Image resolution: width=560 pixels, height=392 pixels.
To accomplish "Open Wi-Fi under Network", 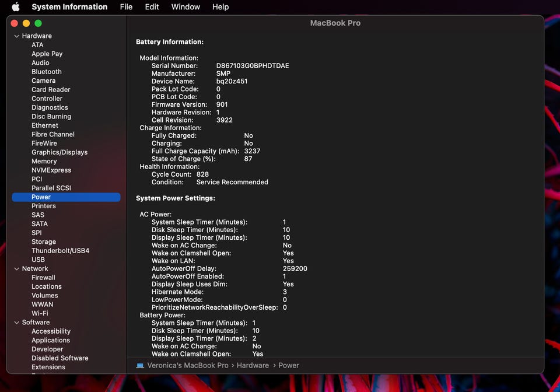I will 40,313.
